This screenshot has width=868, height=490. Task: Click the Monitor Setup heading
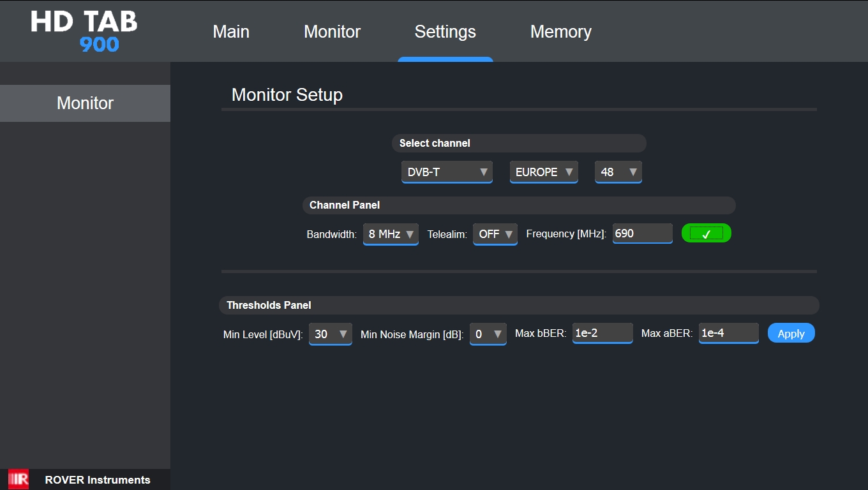(x=287, y=95)
